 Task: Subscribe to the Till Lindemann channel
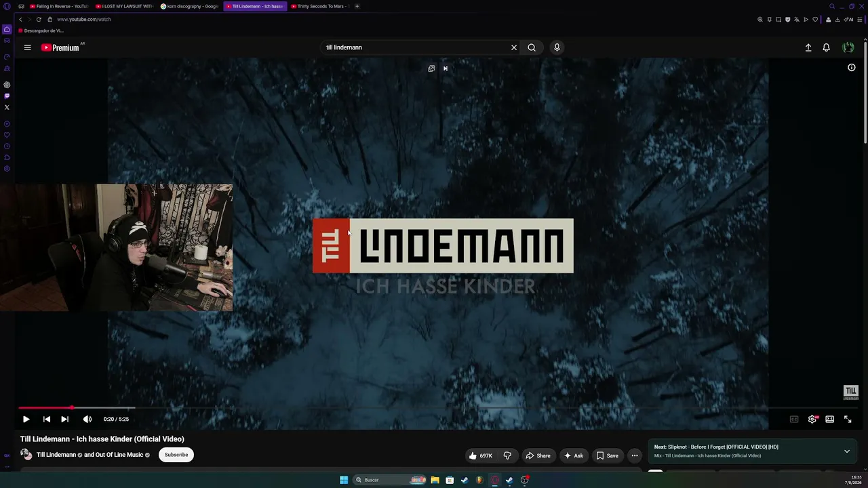point(176,455)
